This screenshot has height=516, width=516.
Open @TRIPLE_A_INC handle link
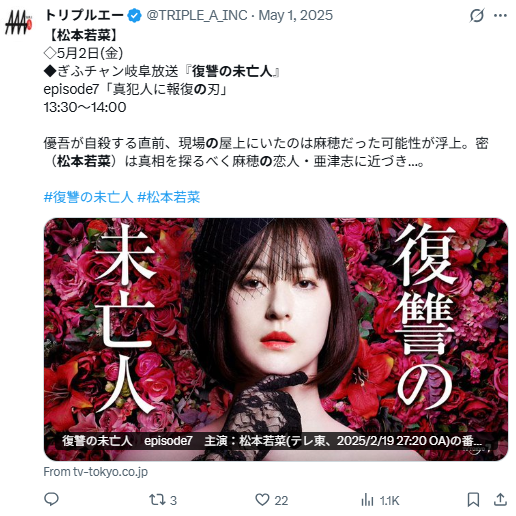coord(197,15)
